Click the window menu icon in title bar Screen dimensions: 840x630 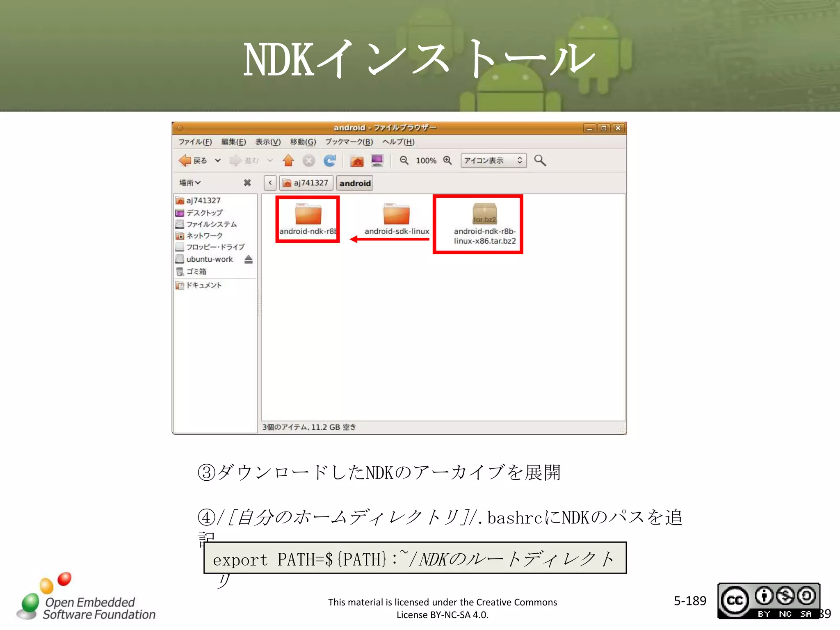pos(180,128)
